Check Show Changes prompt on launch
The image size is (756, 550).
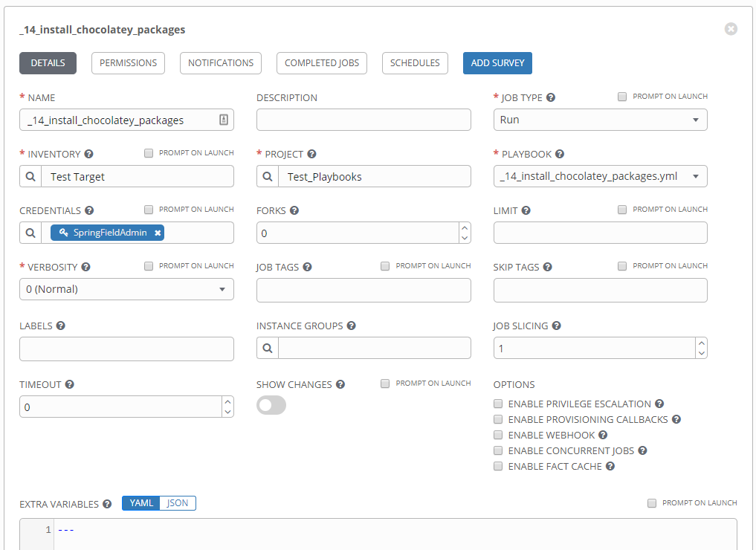[385, 384]
